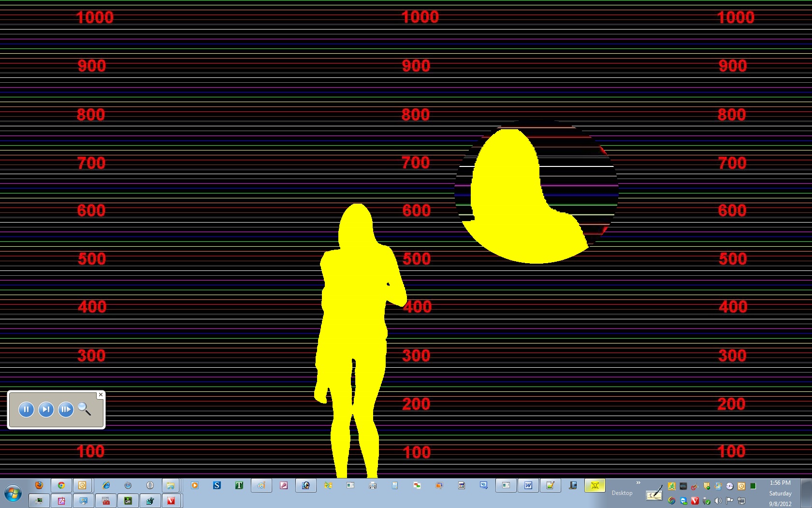The image size is (812, 508).
Task: Pause playback in the floating control panel
Action: pyautogui.click(x=26, y=410)
